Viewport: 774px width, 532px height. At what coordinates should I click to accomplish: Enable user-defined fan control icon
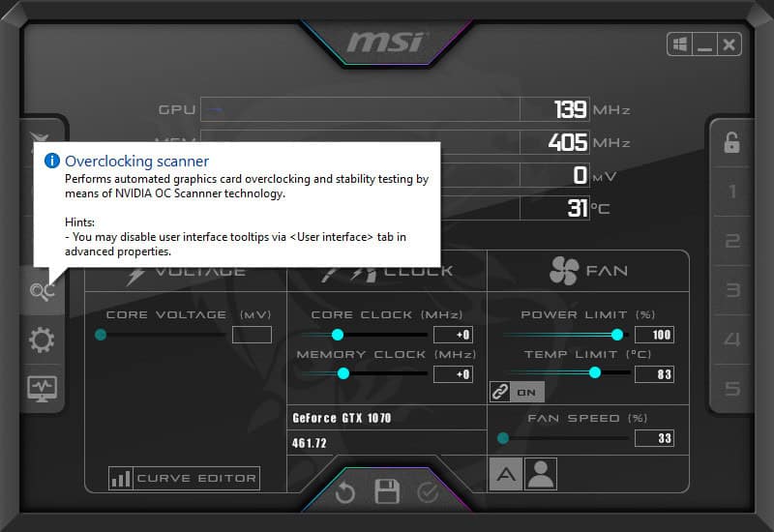click(x=541, y=474)
